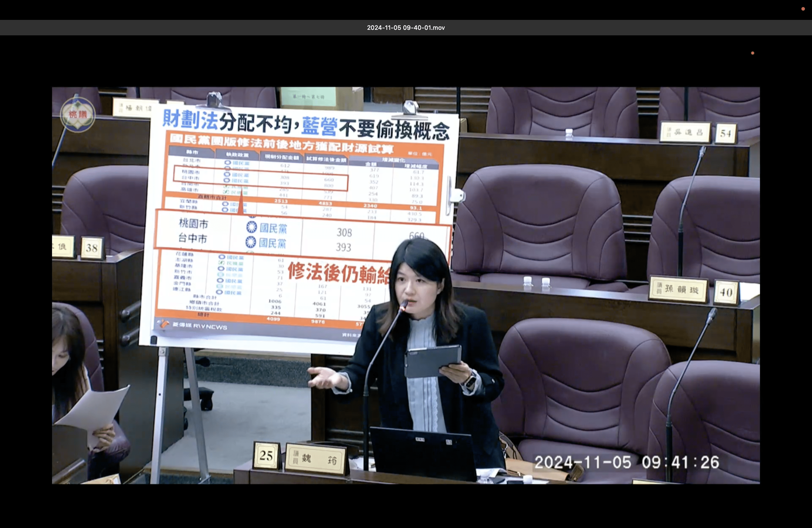
Task: Click the enlarged "台中市" row label
Action: pos(193,238)
